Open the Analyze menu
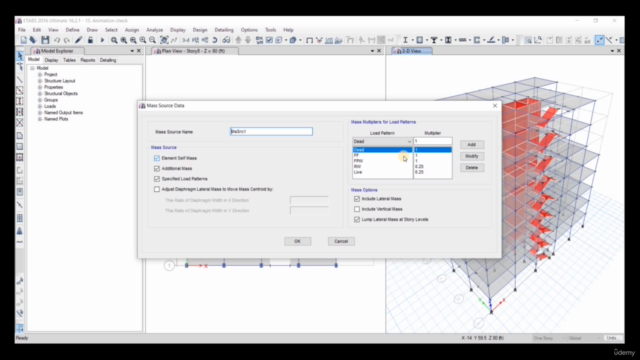Image resolution: width=640 pixels, height=360 pixels. pos(155,30)
